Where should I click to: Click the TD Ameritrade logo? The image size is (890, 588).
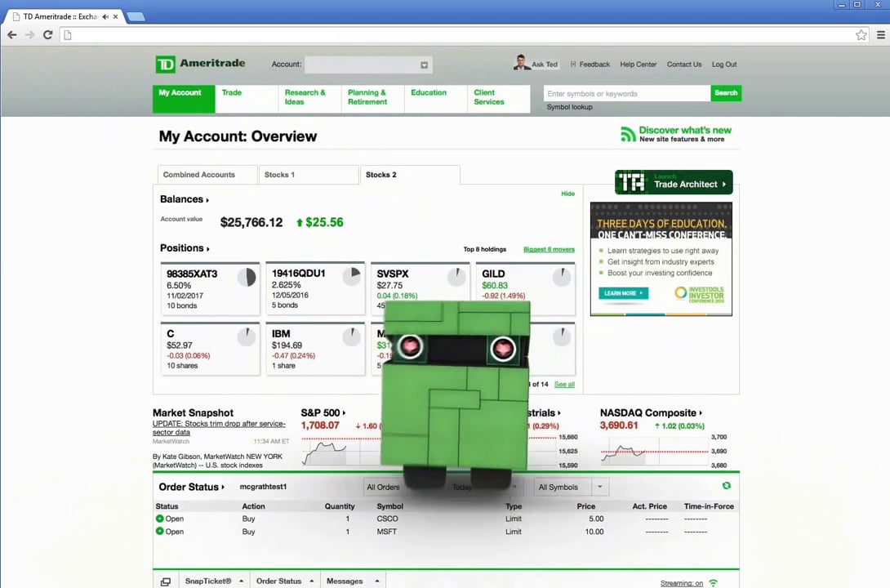click(x=200, y=65)
